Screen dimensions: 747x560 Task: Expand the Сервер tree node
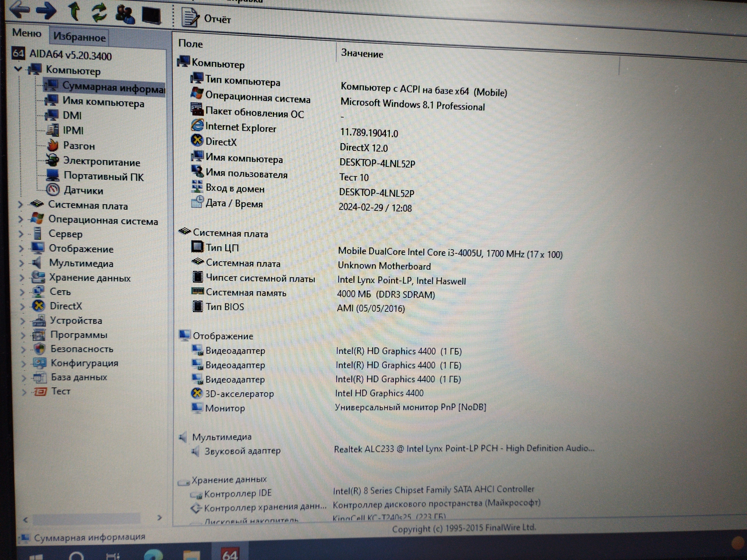[x=21, y=234]
